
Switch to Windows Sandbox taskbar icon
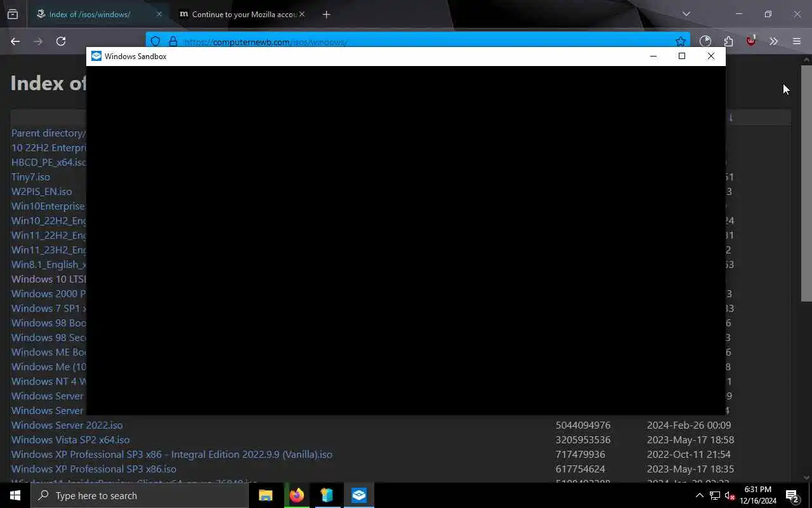coord(359,495)
